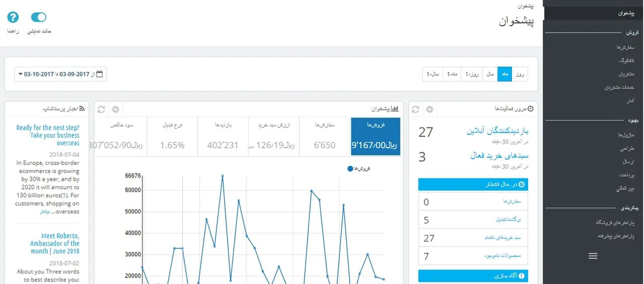Open the راهنما help question-mark icon

click(13, 17)
